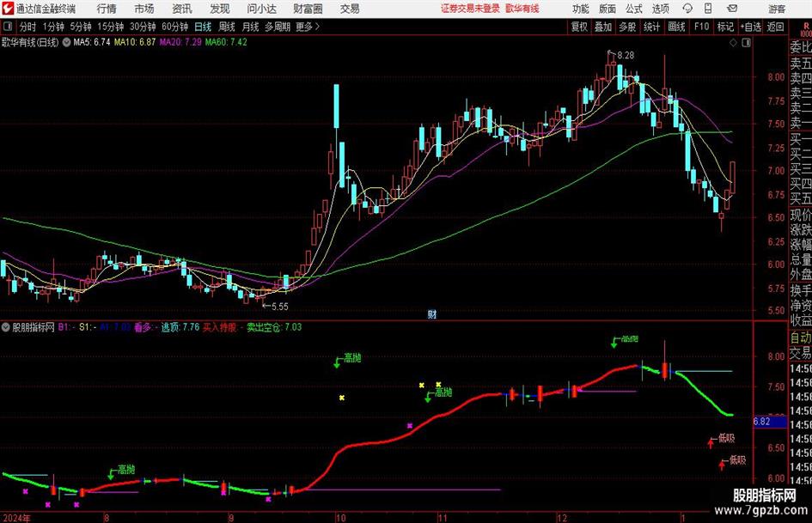This screenshot has height=523, width=812.
Task: Expand 更多 period options
Action: [308, 27]
